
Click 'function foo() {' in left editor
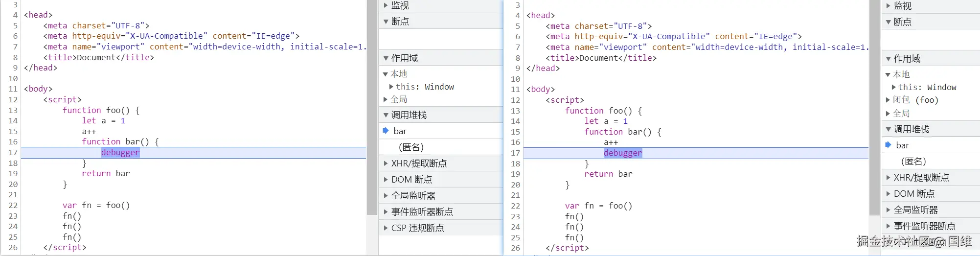point(101,110)
